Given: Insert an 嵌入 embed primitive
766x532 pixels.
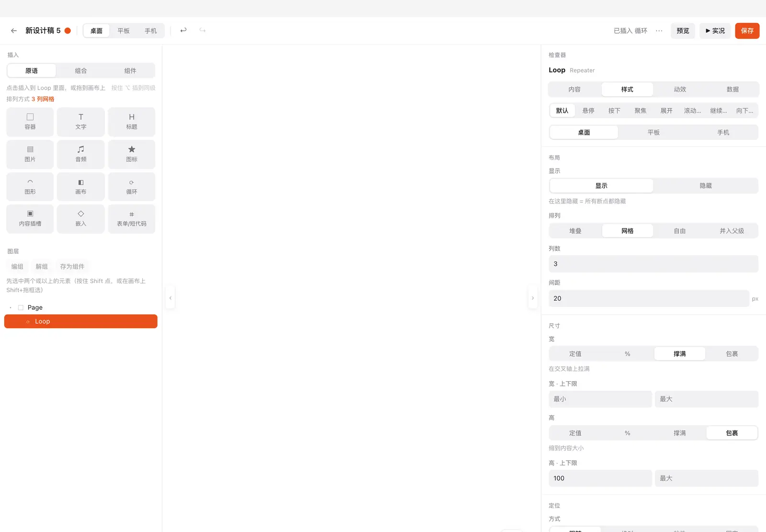Looking at the screenshot, I should [x=81, y=219].
